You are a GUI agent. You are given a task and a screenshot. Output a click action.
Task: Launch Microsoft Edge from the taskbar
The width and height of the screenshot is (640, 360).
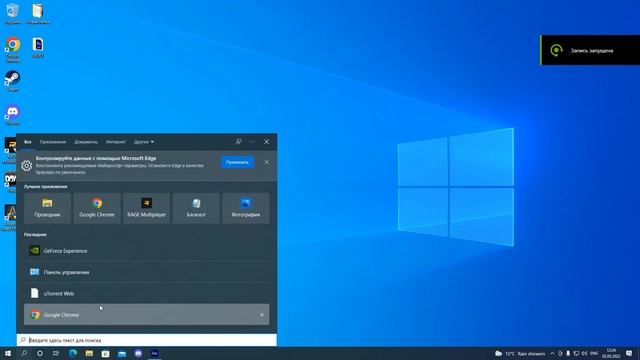click(x=73, y=353)
